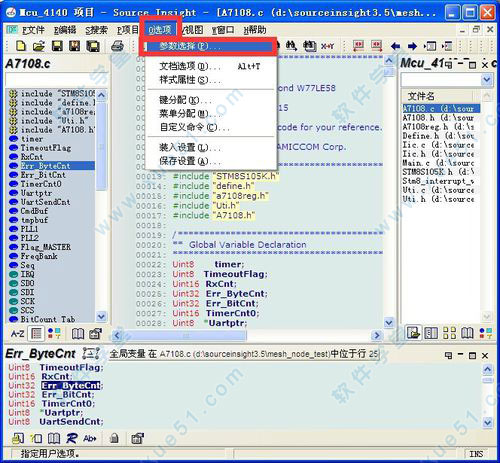Click the binoculars search icon in toolbar
Screen dimensions: 500x463
point(291,46)
